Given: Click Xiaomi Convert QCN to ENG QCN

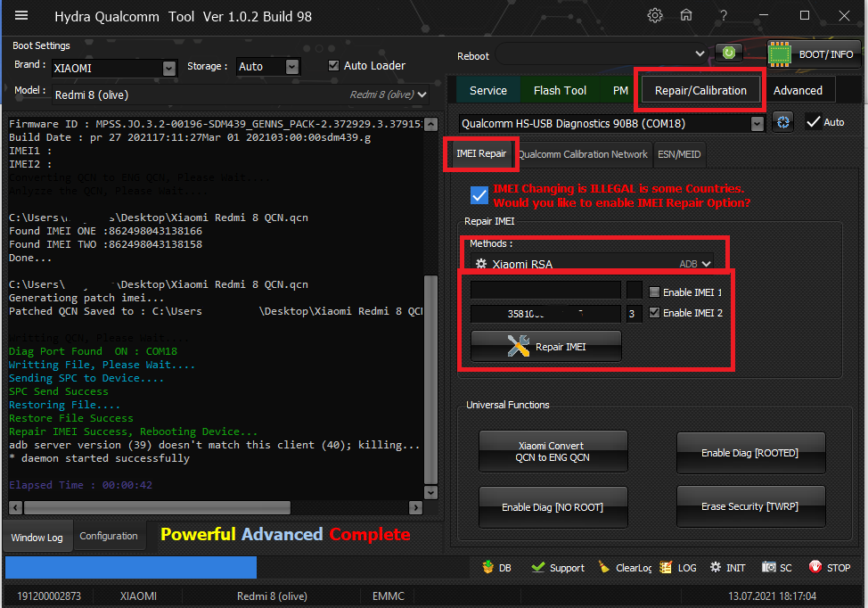Looking at the screenshot, I should pyautogui.click(x=553, y=451).
